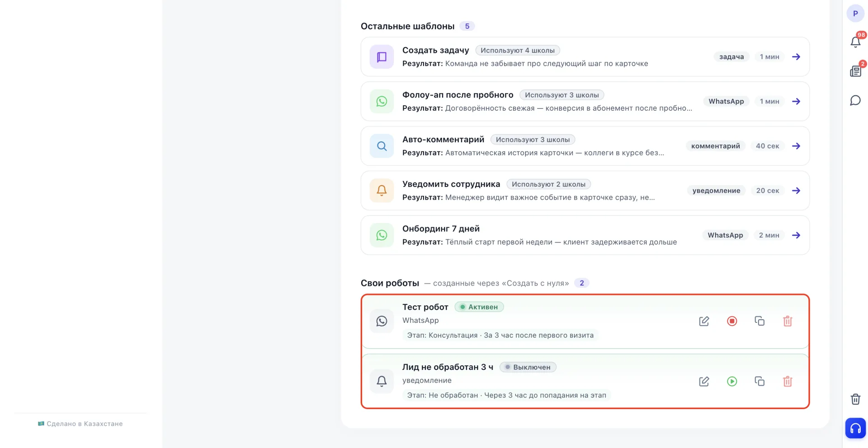Click the count badge '2' near Свои роботы
This screenshot has width=868, height=448.
click(x=582, y=283)
